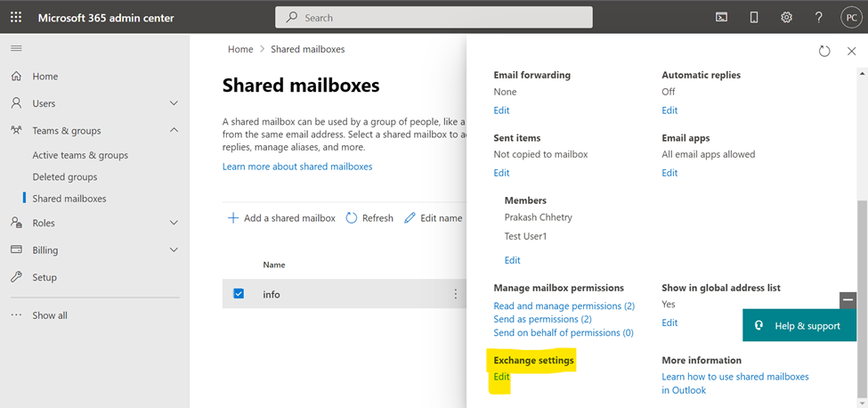Edit Show in global address list
This screenshot has height=408, width=868.
pyautogui.click(x=669, y=322)
